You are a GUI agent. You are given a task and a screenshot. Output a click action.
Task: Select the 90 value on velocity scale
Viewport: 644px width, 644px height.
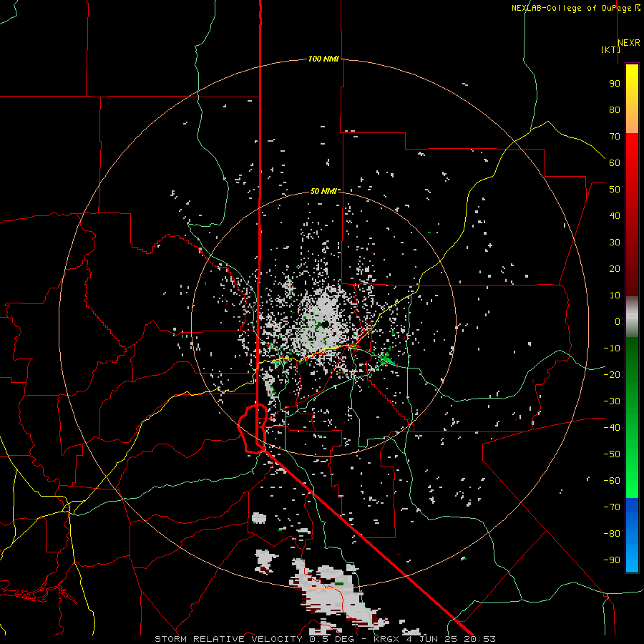point(615,84)
